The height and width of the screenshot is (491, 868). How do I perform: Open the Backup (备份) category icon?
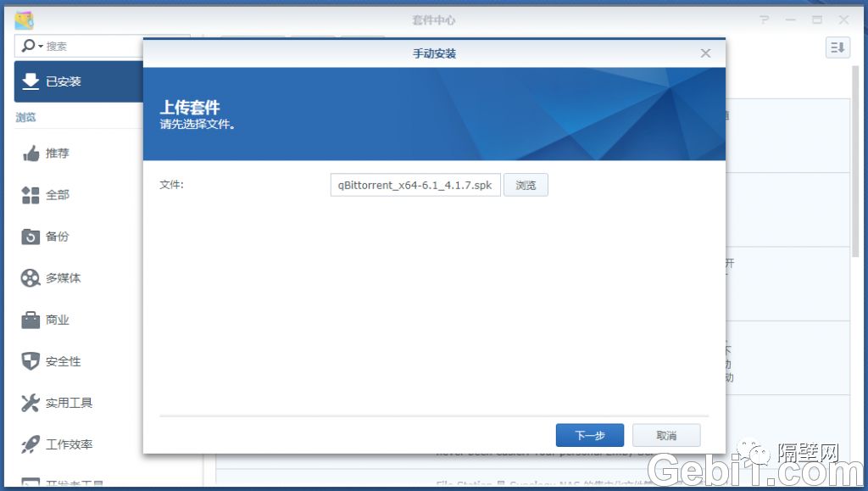coord(31,237)
